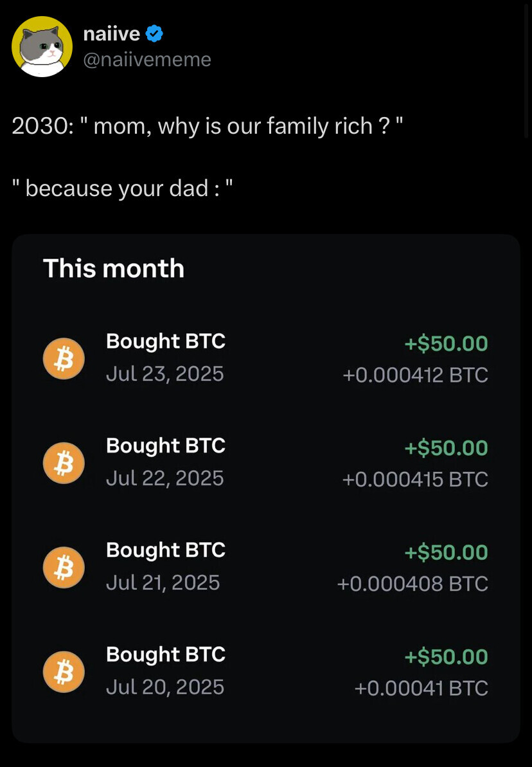Screen dimensions: 532x767
Task: Click the "because your dad" text line
Action: pos(122,188)
